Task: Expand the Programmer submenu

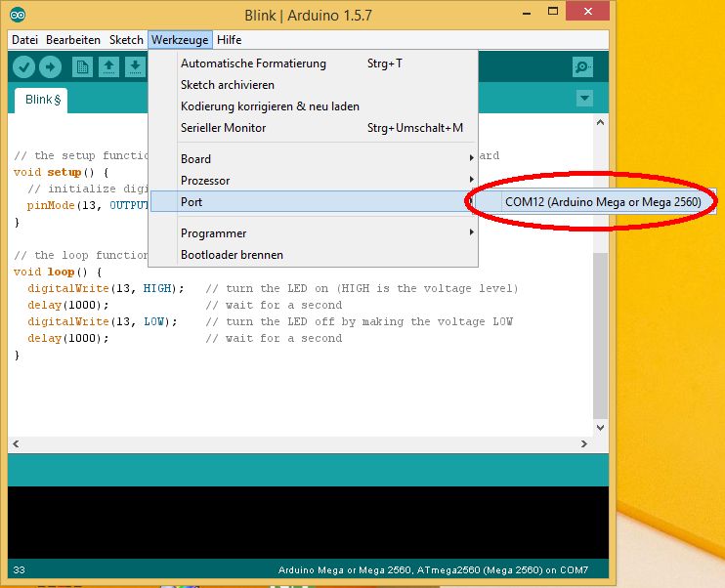Action: (314, 233)
